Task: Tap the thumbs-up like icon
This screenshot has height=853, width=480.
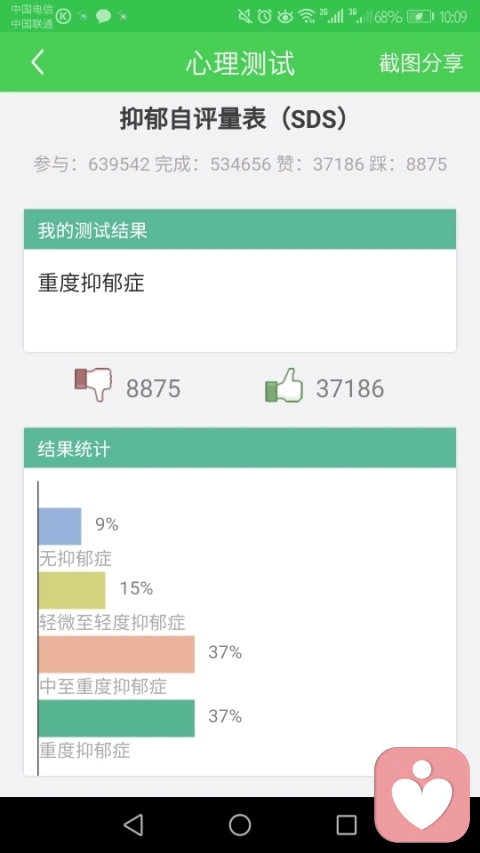Action: click(284, 386)
